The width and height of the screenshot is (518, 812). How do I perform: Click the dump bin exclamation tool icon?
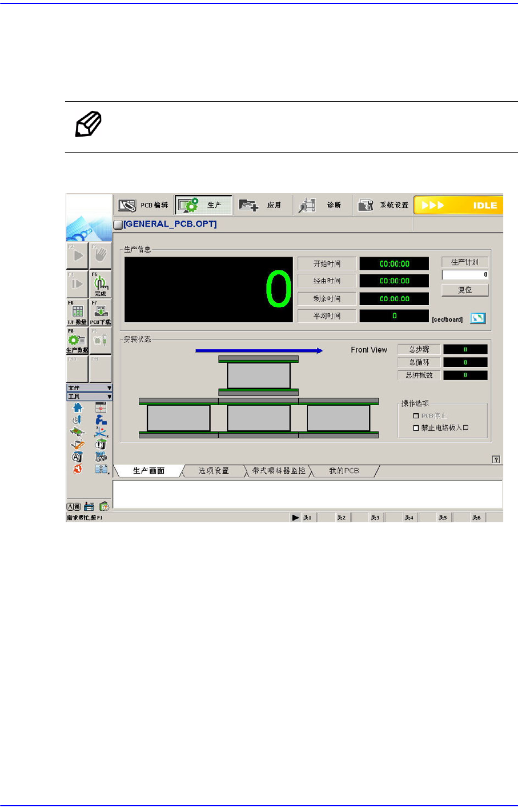coord(101,444)
